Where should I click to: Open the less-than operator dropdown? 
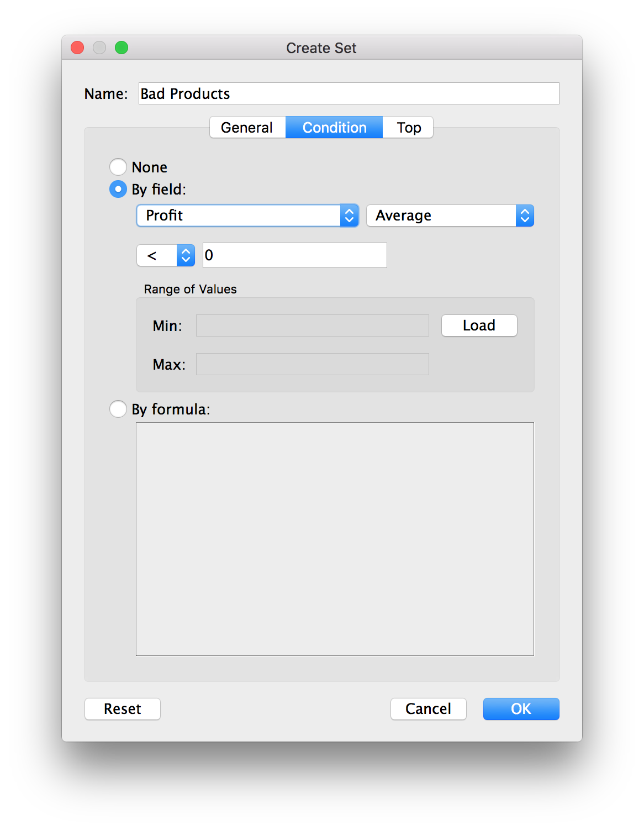pyautogui.click(x=166, y=255)
